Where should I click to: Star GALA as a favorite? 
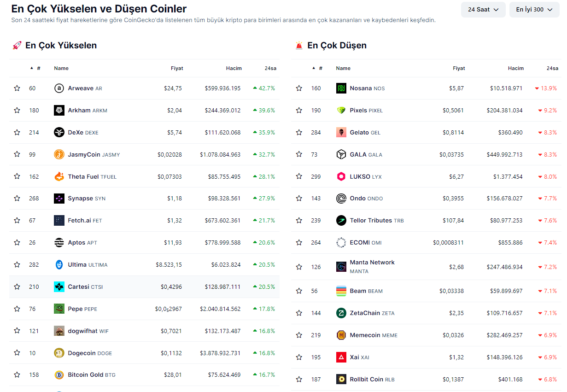[299, 154]
